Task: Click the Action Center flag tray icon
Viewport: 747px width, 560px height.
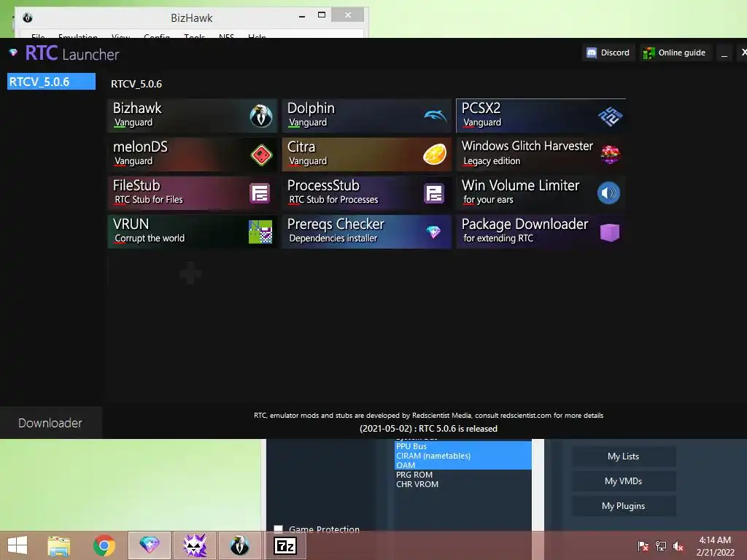Action: click(x=643, y=545)
